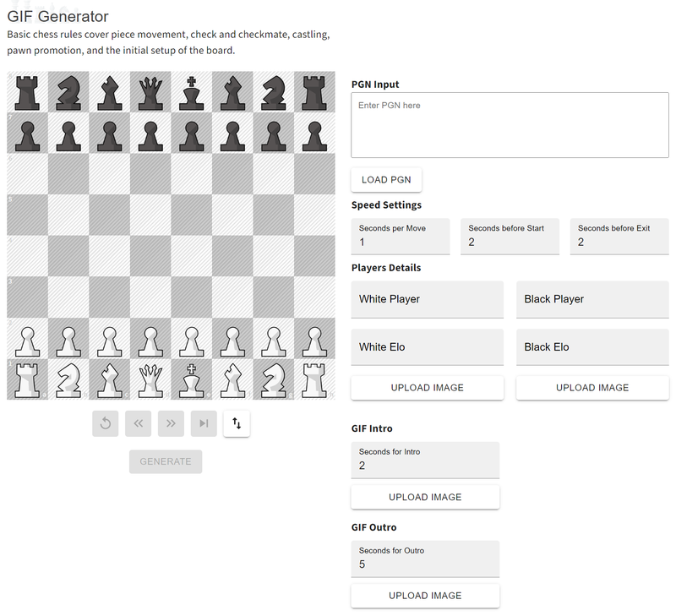676x616 pixels.
Task: Click the reset board icon
Action: (x=106, y=423)
